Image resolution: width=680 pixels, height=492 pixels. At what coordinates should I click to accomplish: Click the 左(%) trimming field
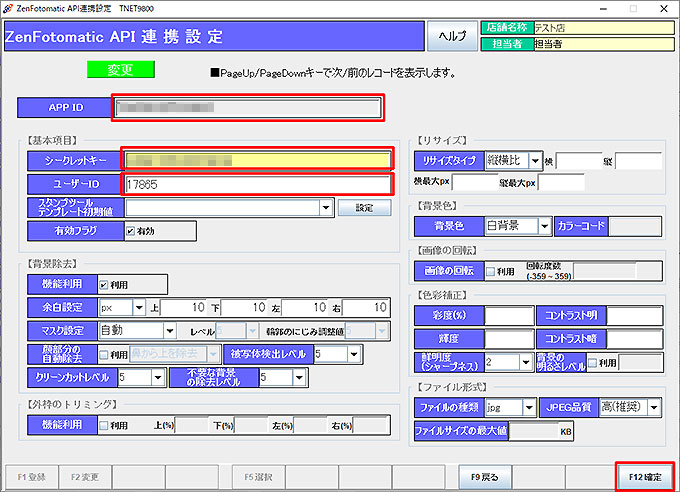click(311, 425)
